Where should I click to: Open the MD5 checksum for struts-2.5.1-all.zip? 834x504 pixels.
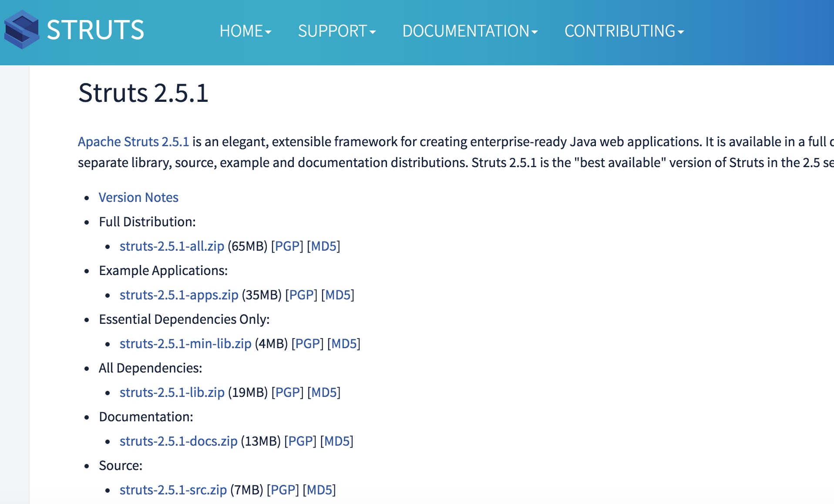(324, 246)
